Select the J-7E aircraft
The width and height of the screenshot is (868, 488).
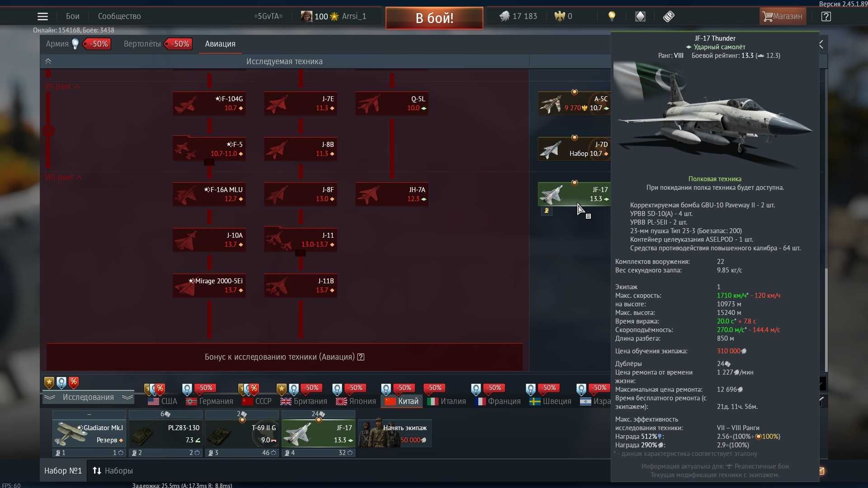(301, 103)
